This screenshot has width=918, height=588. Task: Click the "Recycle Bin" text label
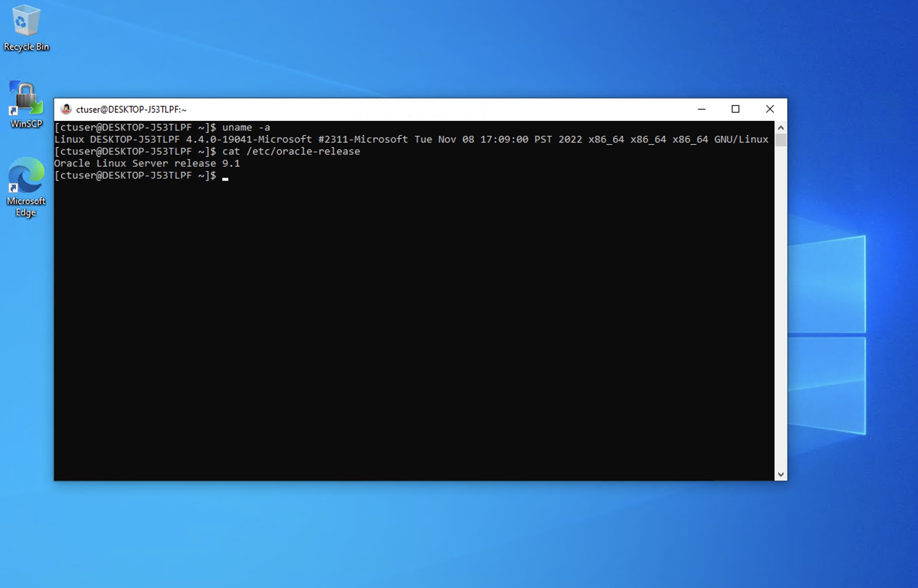click(26, 46)
